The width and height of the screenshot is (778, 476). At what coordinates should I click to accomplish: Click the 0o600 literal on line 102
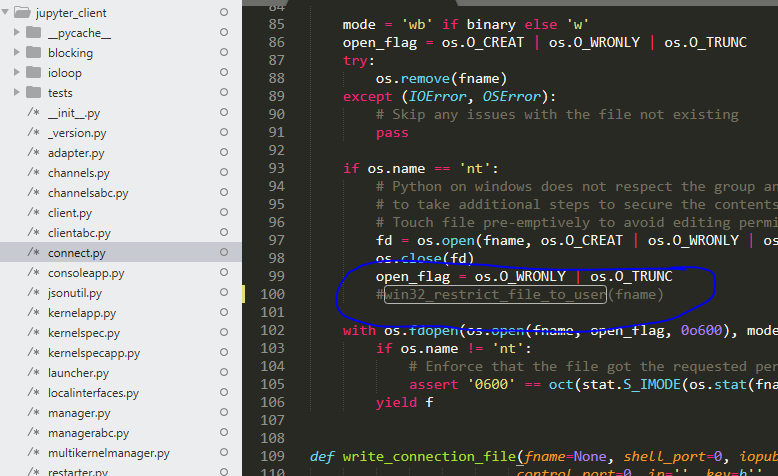pos(701,330)
